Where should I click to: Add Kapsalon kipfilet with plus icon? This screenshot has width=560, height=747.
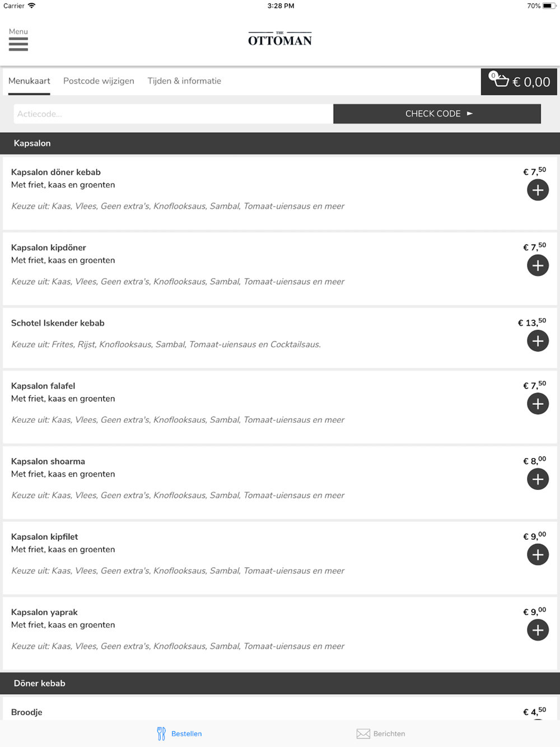(538, 555)
